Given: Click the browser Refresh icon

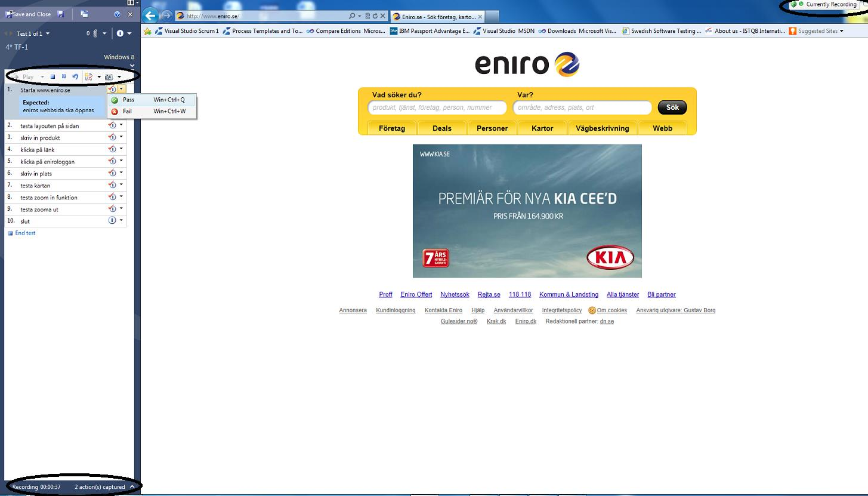Looking at the screenshot, I should pyautogui.click(x=375, y=16).
